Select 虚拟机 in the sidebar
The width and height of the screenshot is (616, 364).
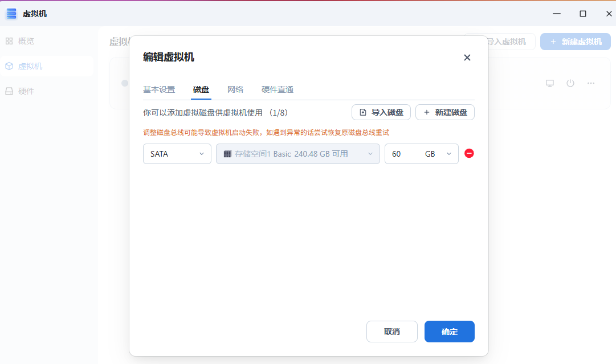point(47,66)
